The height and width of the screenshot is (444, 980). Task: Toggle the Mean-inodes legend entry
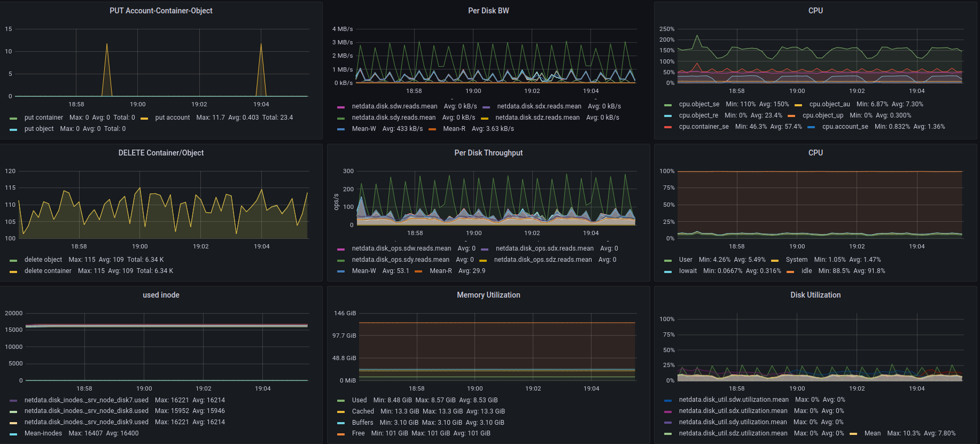(x=43, y=433)
